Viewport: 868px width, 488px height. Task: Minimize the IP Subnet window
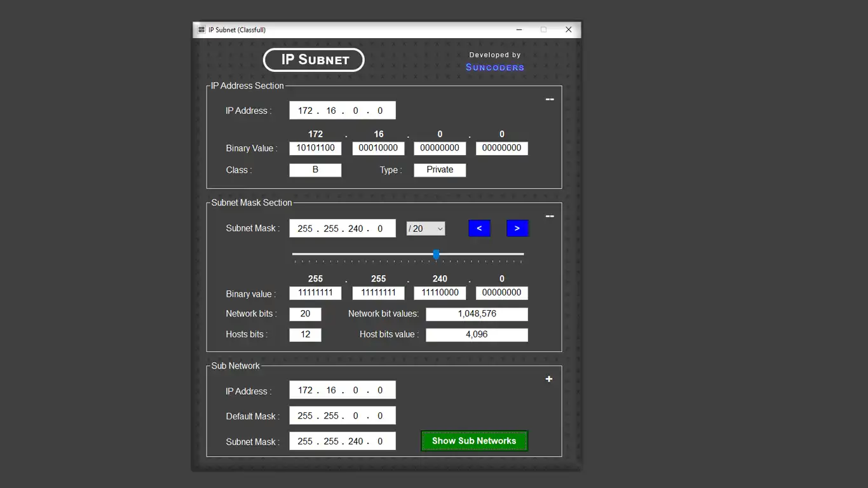519,30
